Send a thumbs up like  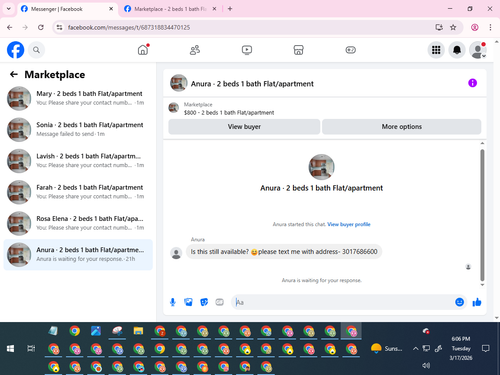click(x=477, y=302)
